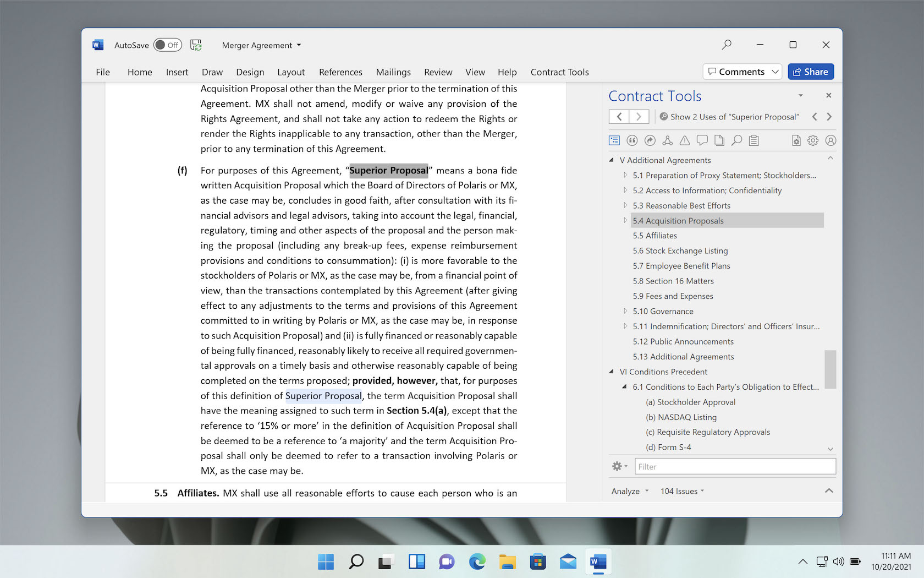This screenshot has height=578, width=924.
Task: Collapse 6.1 Conditions to Each Party's Obligation node
Action: (x=625, y=387)
